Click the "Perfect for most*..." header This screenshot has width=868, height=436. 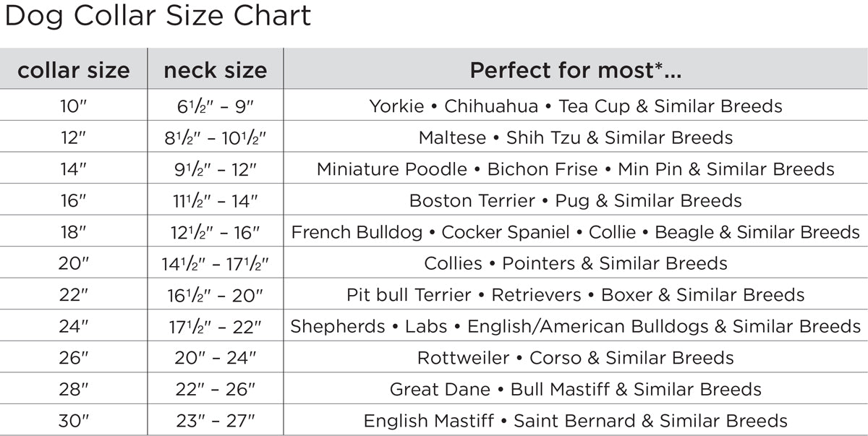576,70
